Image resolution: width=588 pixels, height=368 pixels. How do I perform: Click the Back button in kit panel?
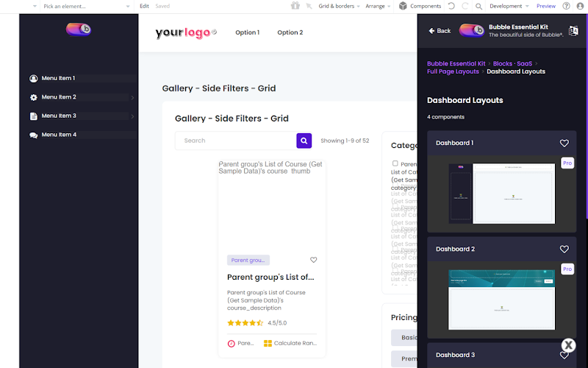click(440, 31)
